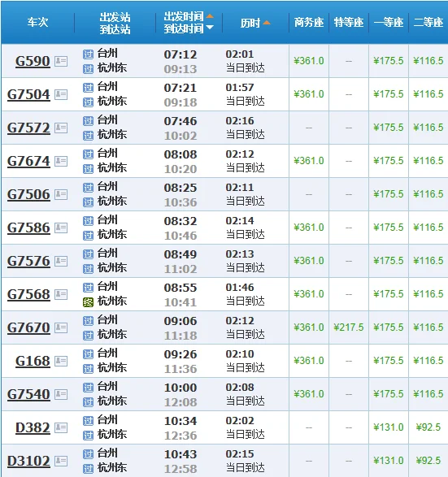
Task: Open train G7670 details link
Action: tap(28, 327)
